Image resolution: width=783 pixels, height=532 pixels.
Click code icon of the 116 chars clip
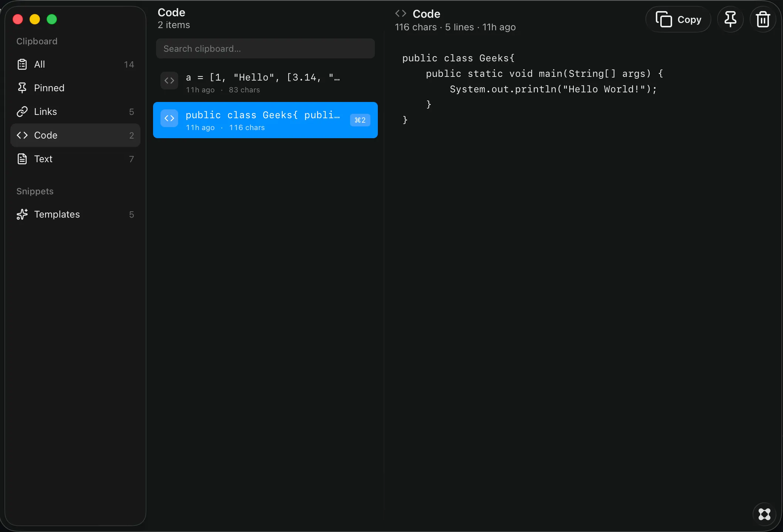pyautogui.click(x=169, y=118)
